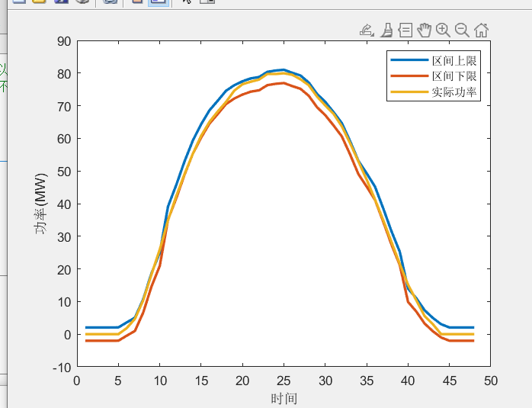Activate the Brush data tool
The width and height of the screenshot is (532, 408).
(386, 31)
